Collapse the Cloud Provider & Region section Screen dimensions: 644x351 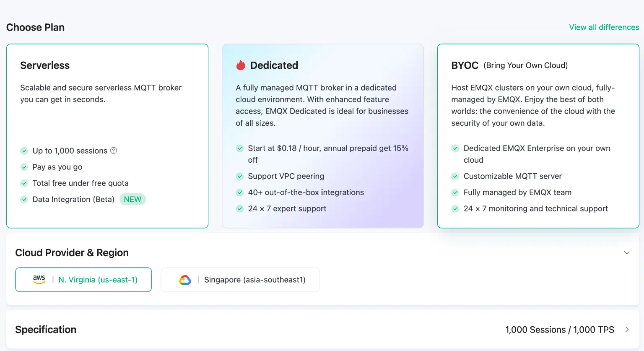click(x=626, y=252)
